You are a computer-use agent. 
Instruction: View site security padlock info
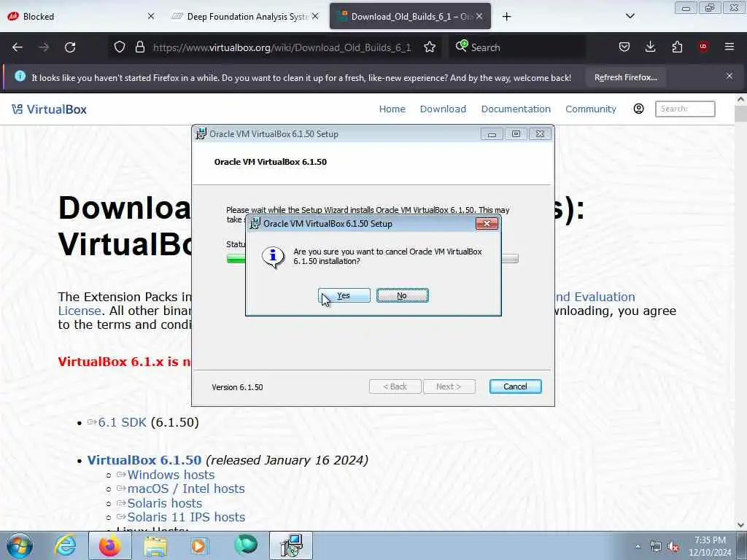tap(139, 47)
